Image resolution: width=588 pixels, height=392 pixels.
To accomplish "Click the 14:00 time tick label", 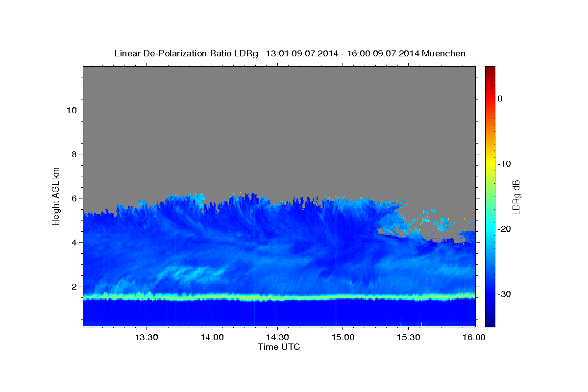I will pyautogui.click(x=212, y=338).
